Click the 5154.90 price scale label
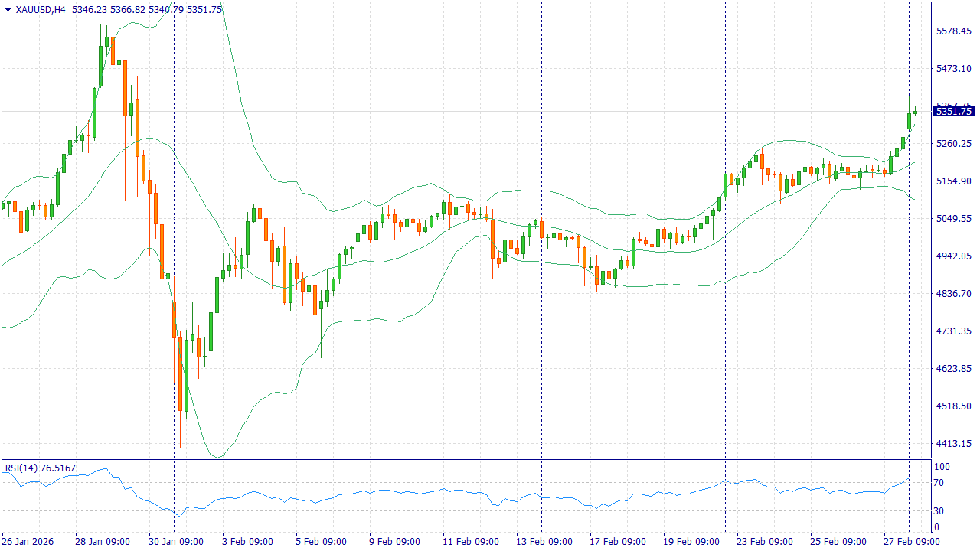 pyautogui.click(x=953, y=181)
